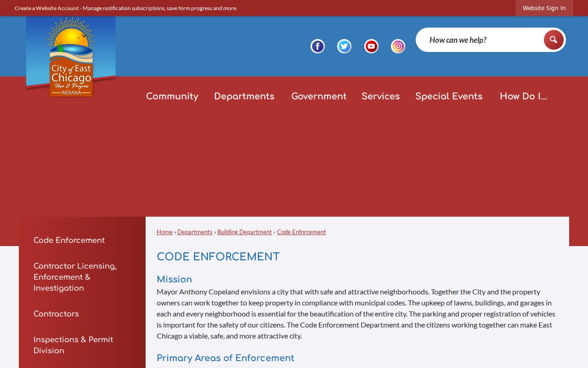Open the Services menu
This screenshot has width=588, height=368.
pos(381,97)
